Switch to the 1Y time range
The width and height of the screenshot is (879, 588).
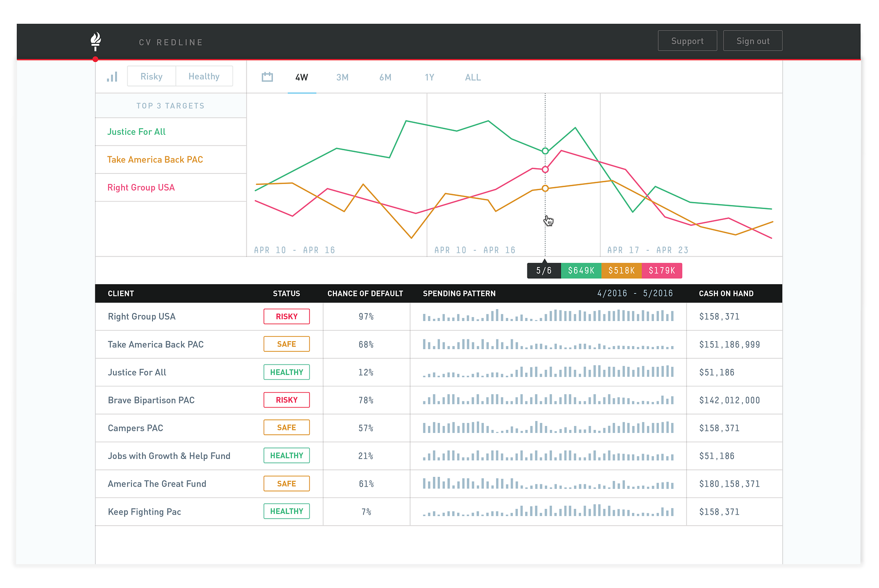pos(429,78)
